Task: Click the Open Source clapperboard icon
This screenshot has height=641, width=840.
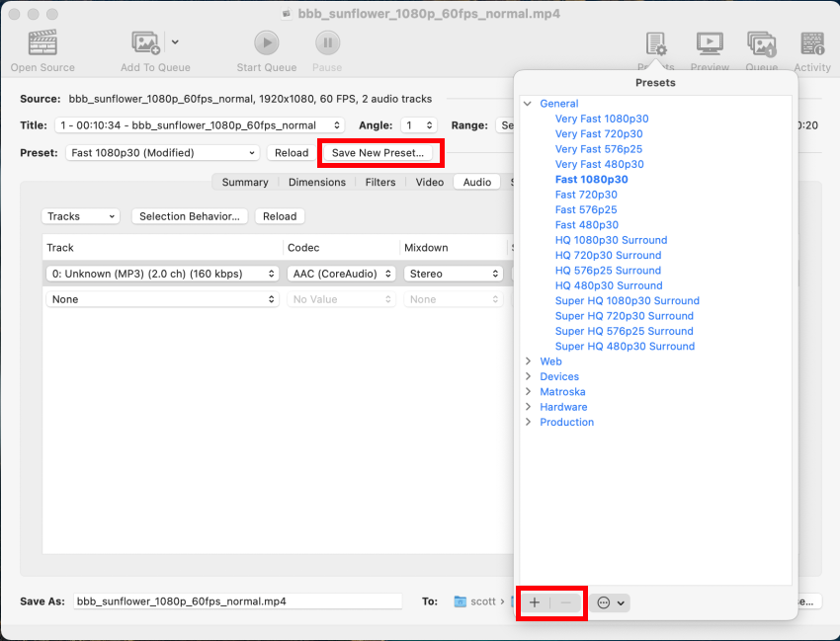Action: tap(42, 43)
